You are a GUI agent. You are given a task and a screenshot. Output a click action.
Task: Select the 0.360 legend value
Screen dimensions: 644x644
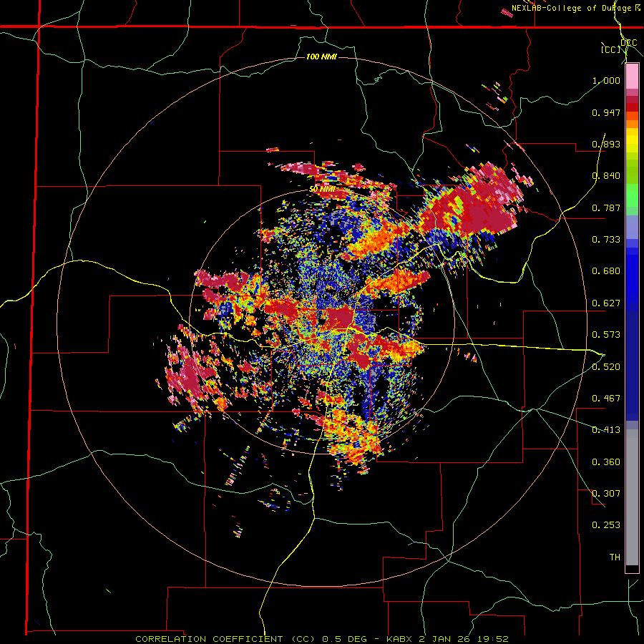(606, 462)
